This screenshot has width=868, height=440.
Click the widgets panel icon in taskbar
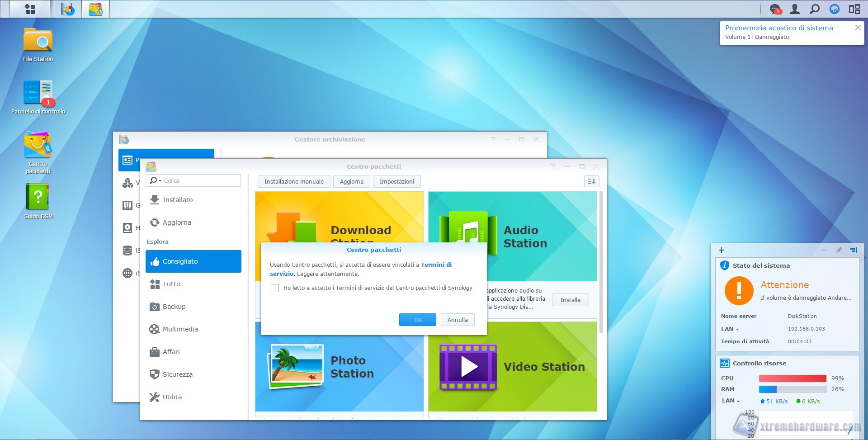tap(854, 9)
